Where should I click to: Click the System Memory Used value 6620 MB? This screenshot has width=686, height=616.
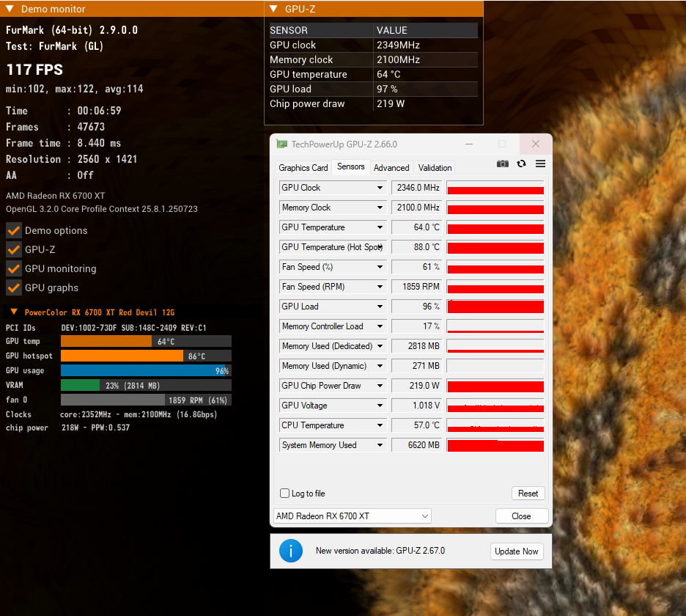tap(417, 445)
